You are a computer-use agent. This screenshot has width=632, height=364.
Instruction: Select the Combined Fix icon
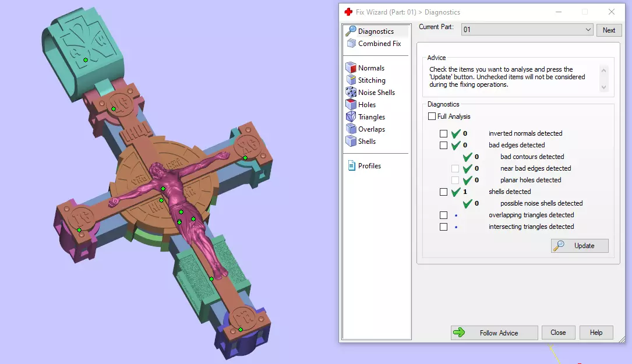click(x=351, y=43)
